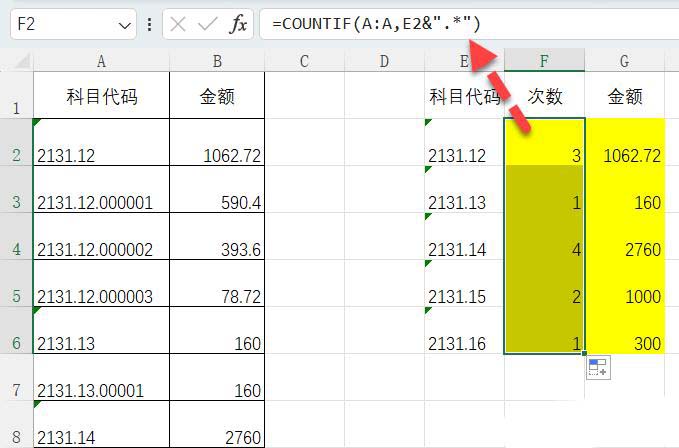Select column G header

[624, 61]
